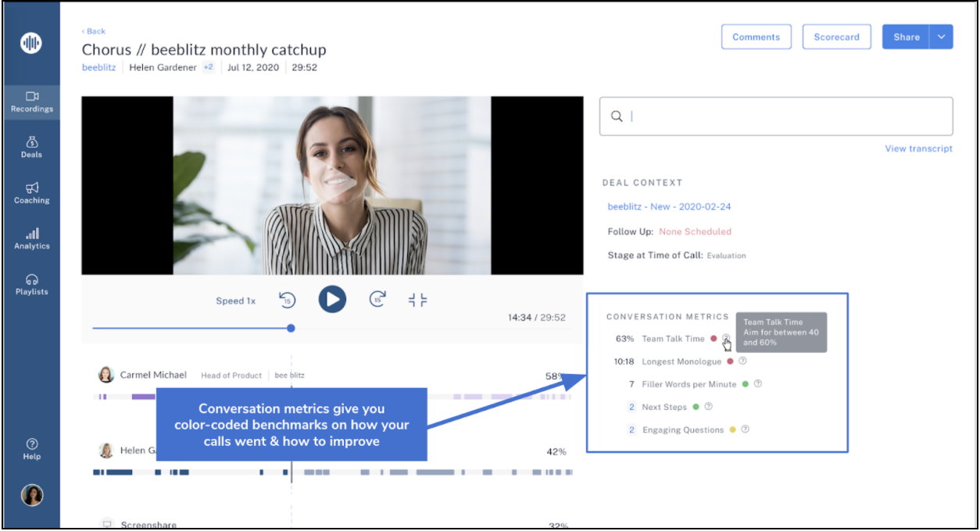Viewport: 980px width, 531px height.
Task: Click the Longest Monologue metric label
Action: (681, 362)
